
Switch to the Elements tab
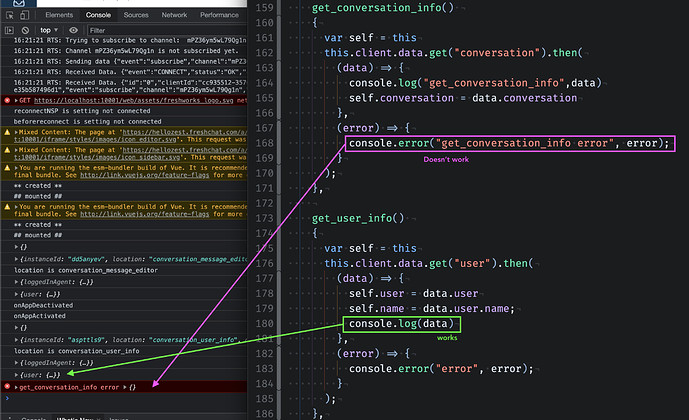[x=59, y=15]
